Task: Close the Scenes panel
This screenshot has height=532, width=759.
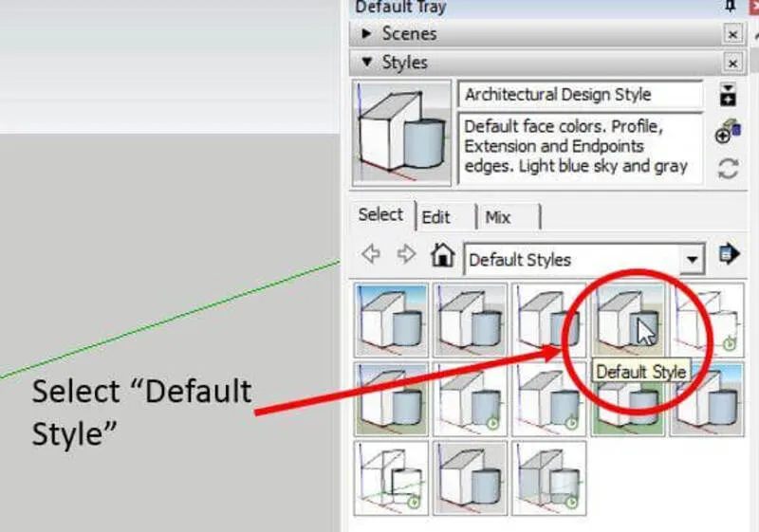Action: pyautogui.click(x=732, y=34)
